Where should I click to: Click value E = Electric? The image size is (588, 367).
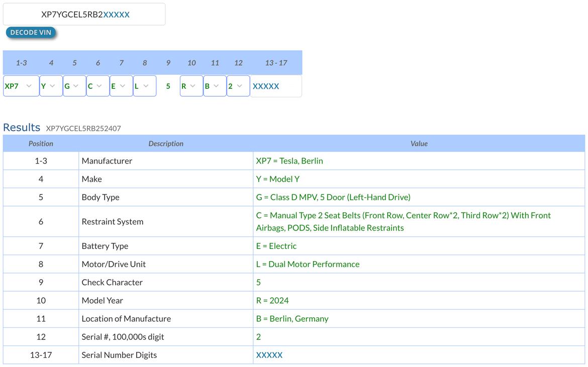click(276, 246)
